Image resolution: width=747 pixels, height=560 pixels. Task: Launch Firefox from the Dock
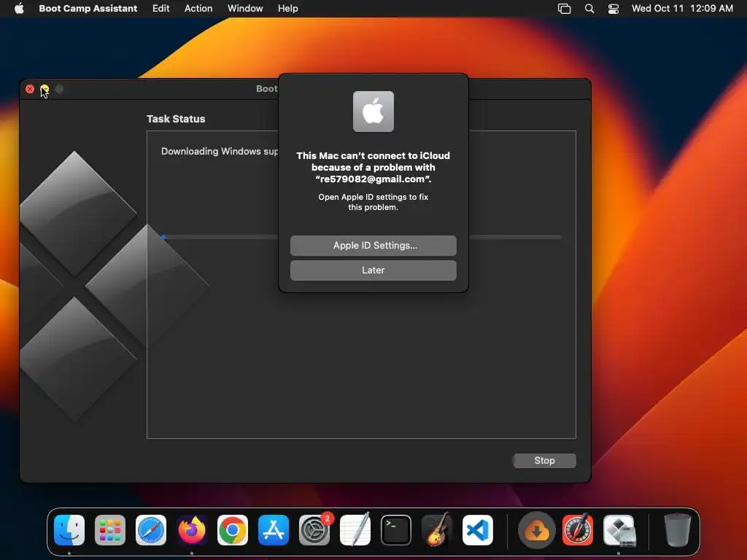click(192, 530)
